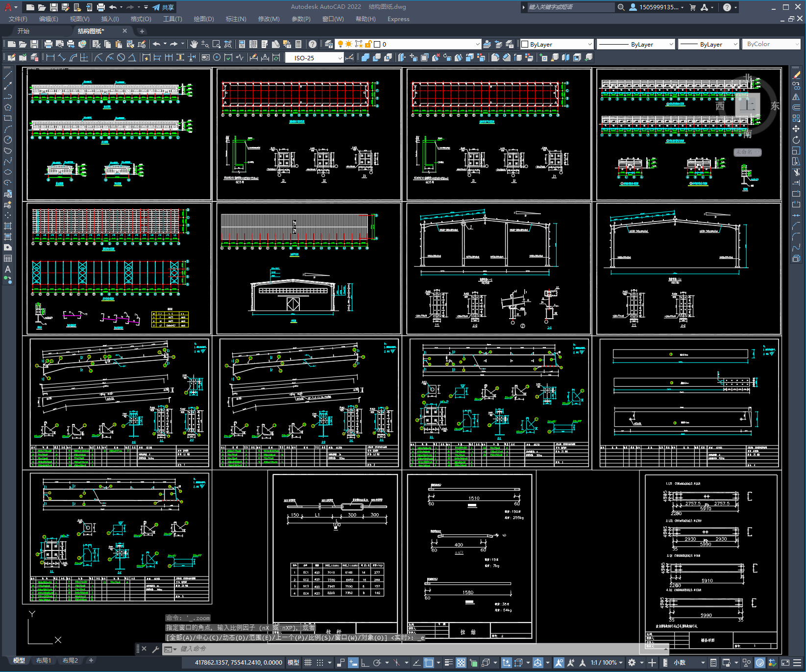Select the Trim modify tool
This screenshot has width=806, height=672.
(x=796, y=172)
